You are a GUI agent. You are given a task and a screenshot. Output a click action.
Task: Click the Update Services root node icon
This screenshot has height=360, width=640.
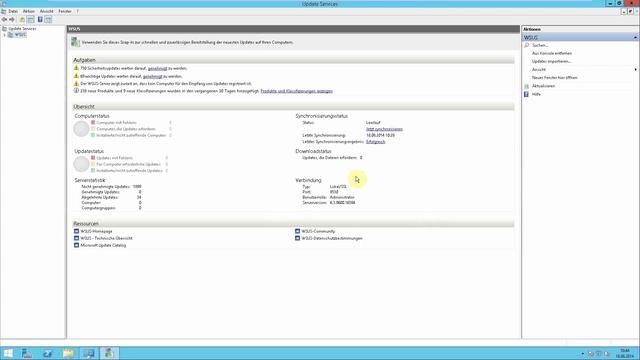click(4, 29)
